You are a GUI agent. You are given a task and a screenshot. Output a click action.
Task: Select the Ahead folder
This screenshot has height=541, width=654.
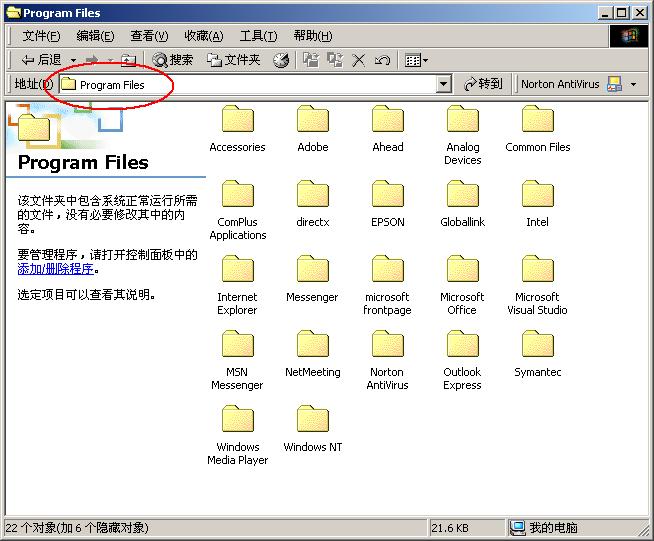coord(388,129)
